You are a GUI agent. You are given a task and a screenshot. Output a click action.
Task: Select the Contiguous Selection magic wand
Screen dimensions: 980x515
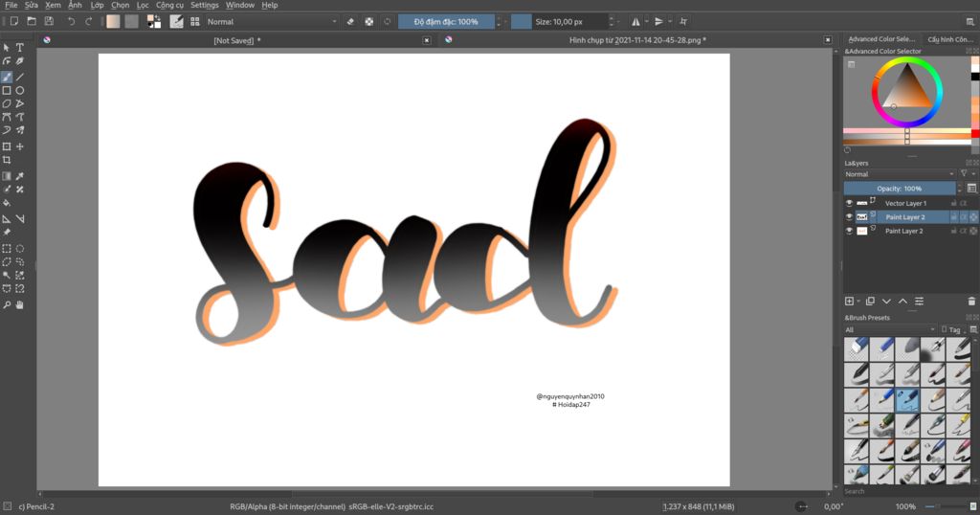(7, 276)
